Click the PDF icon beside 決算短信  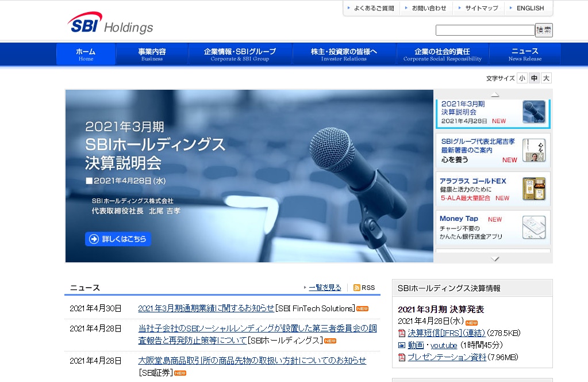coord(402,333)
